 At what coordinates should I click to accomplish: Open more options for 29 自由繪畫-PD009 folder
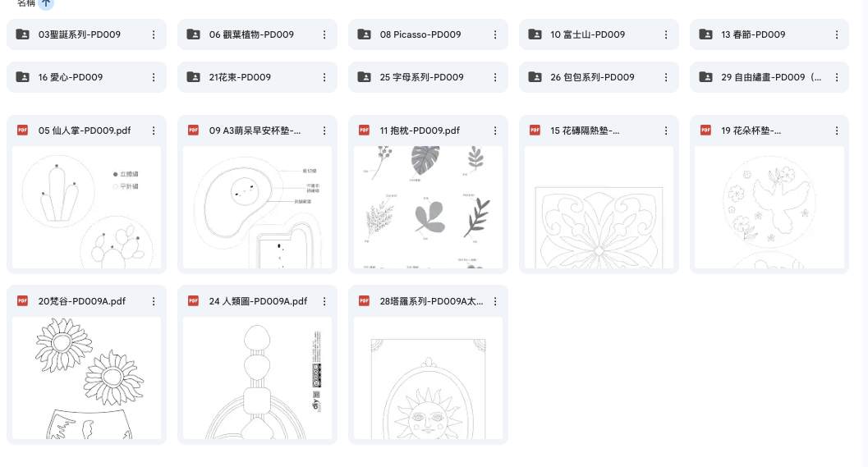(x=836, y=77)
